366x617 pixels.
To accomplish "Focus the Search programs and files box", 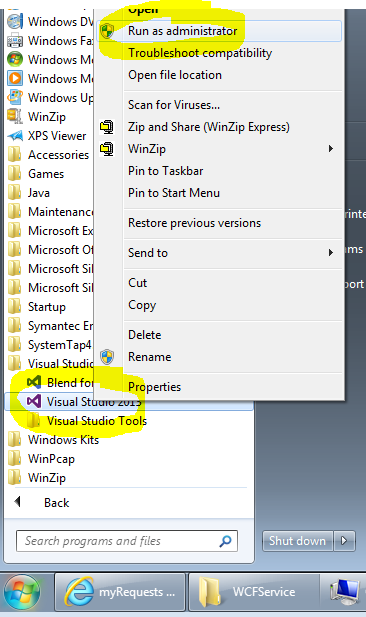I will click(127, 541).
